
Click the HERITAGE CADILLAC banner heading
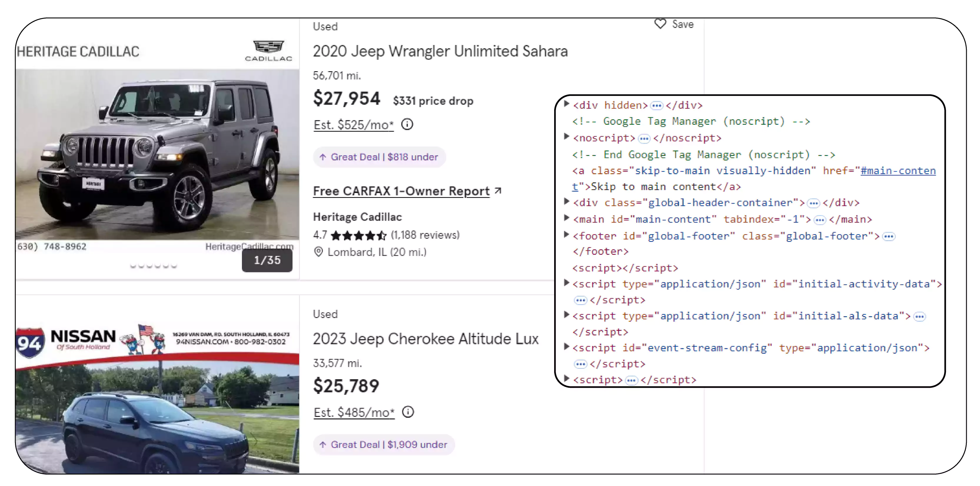pyautogui.click(x=78, y=51)
